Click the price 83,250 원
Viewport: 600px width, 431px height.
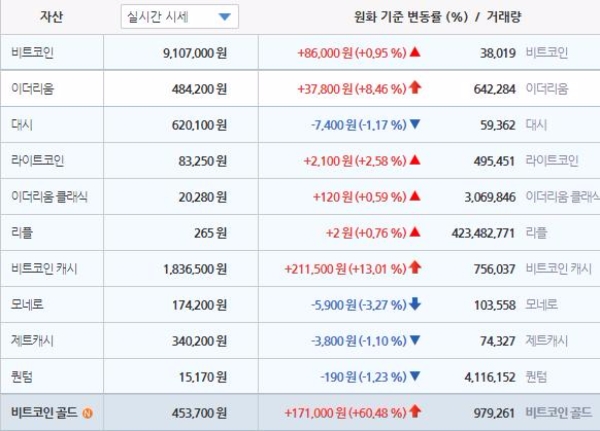pos(203,161)
